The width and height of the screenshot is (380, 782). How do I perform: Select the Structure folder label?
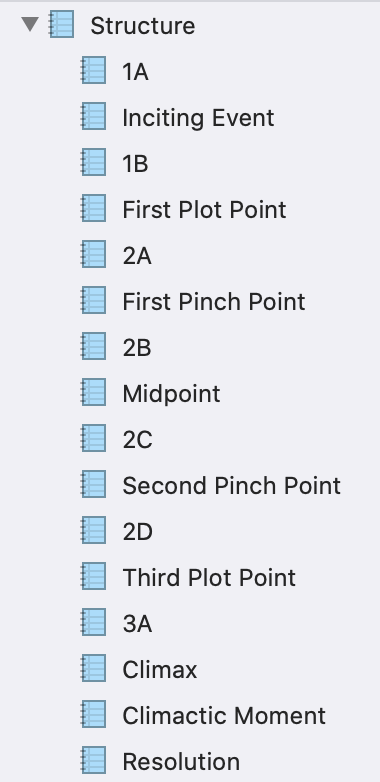pyautogui.click(x=143, y=25)
